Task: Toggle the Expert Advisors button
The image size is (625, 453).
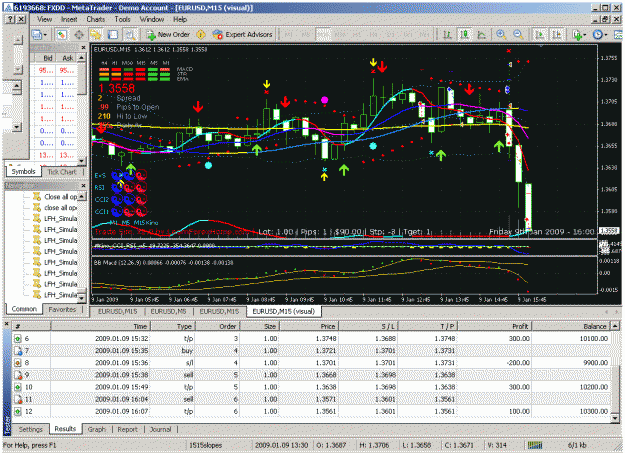Action: pyautogui.click(x=242, y=35)
